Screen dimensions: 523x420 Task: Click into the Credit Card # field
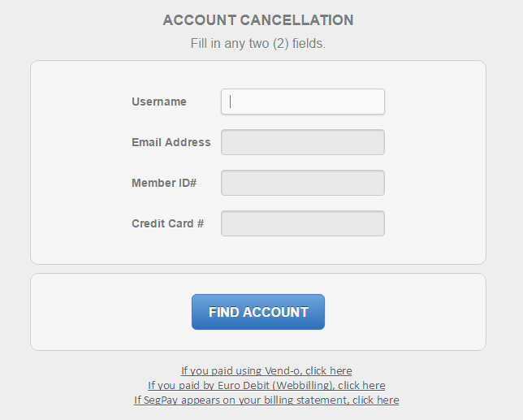pyautogui.click(x=302, y=223)
